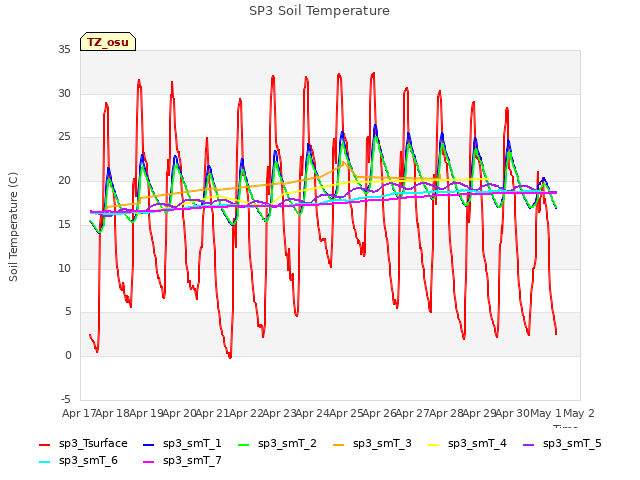Click the 35 y-axis tick label
Viewport: 640px width, 480px height.
pyautogui.click(x=64, y=50)
